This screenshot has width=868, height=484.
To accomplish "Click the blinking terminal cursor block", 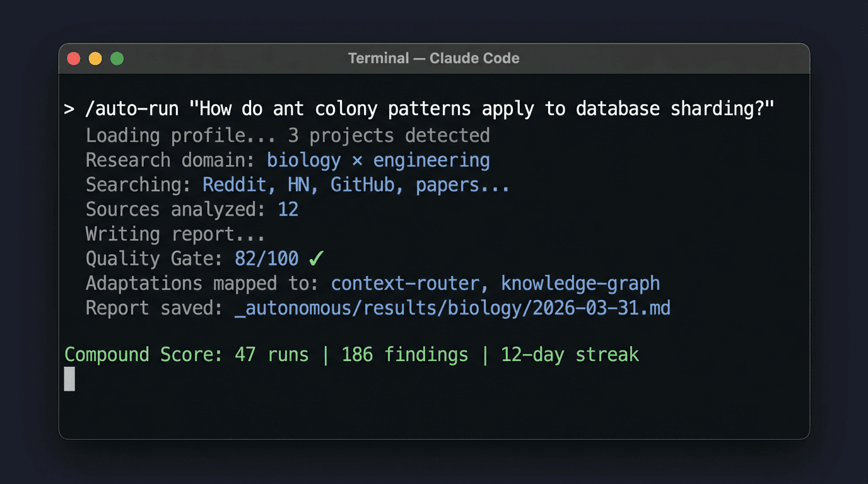I will click(x=69, y=379).
